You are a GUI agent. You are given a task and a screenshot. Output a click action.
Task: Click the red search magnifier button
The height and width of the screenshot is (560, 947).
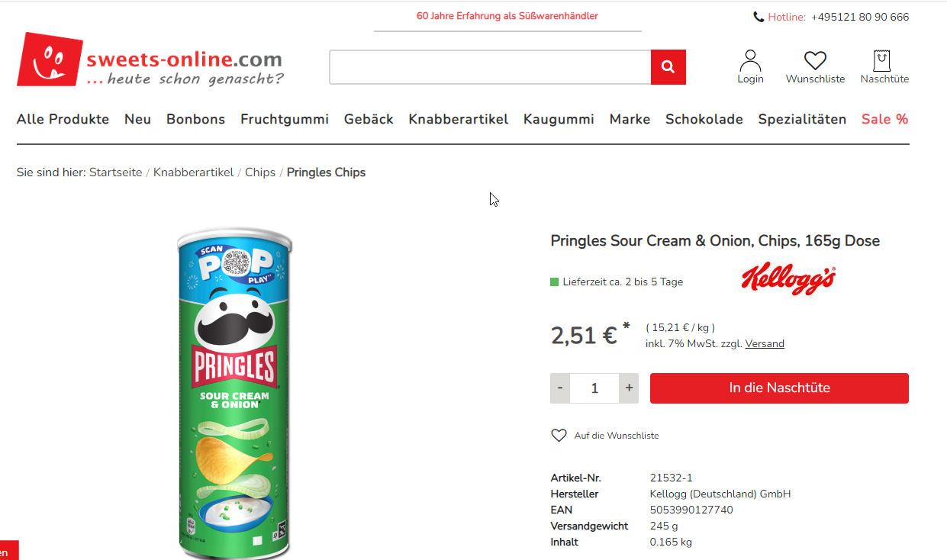pyautogui.click(x=668, y=67)
